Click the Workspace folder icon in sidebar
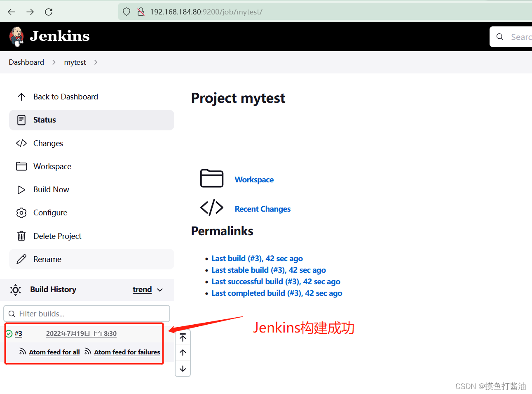Image resolution: width=532 pixels, height=394 pixels. (21, 166)
